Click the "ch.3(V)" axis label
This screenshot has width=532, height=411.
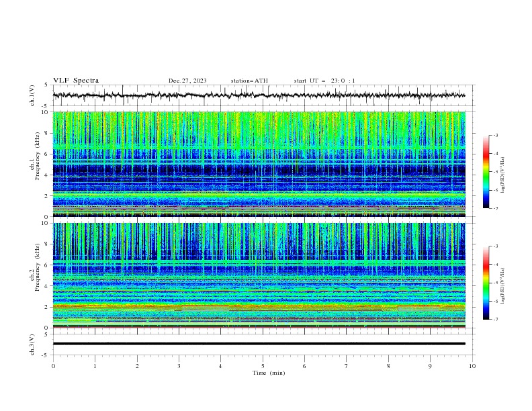click(32, 345)
